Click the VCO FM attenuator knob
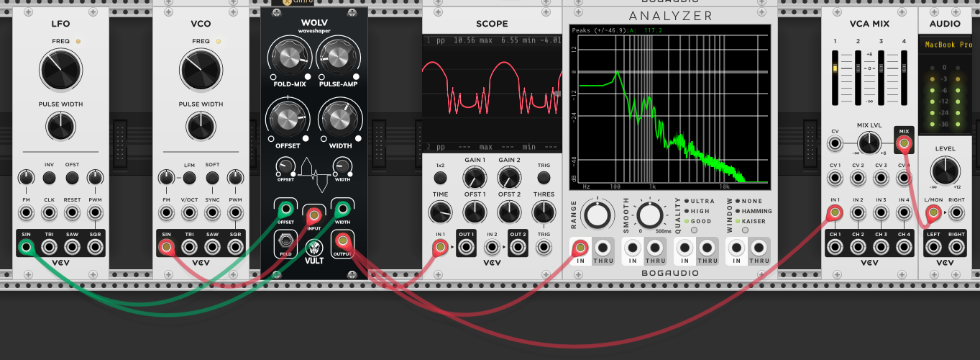This screenshot has height=360, width=980. tap(167, 177)
